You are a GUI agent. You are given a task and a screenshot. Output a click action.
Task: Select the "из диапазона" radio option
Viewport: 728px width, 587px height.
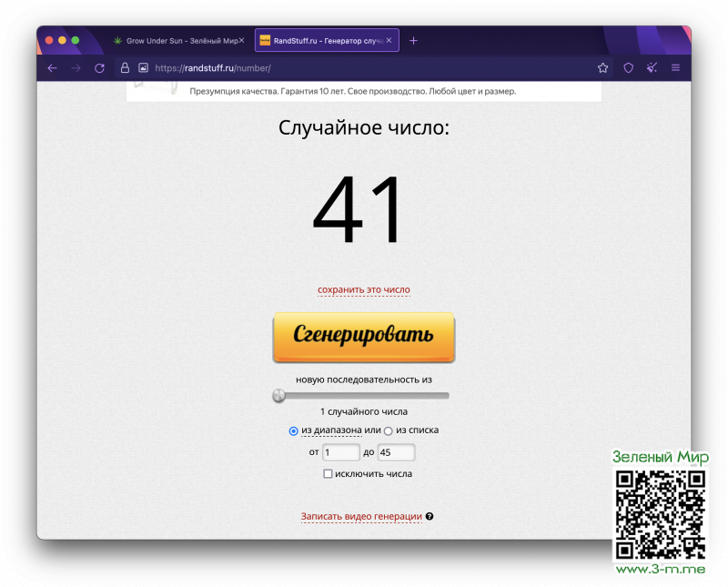coord(294,430)
